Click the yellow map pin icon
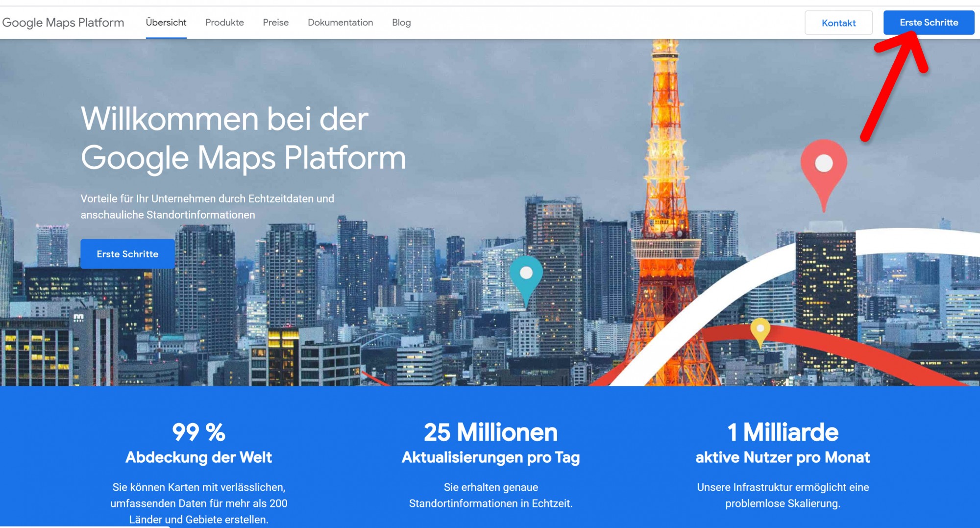Image resolution: width=980 pixels, height=528 pixels. (760, 330)
